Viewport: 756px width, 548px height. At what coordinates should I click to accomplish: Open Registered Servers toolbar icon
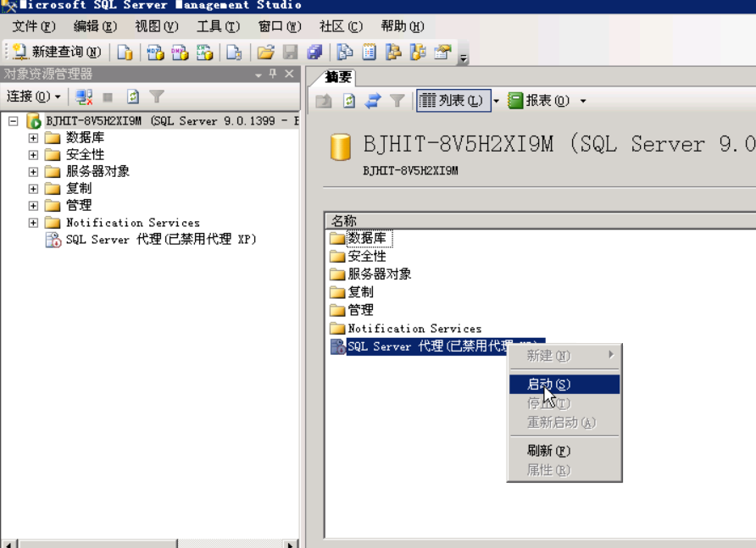tap(344, 52)
